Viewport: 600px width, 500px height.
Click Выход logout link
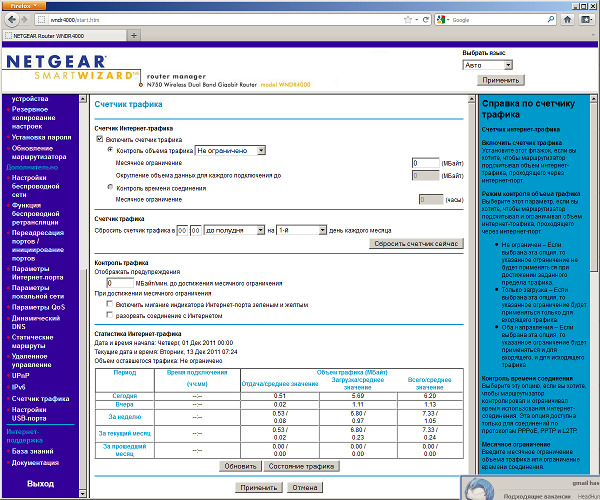40,484
